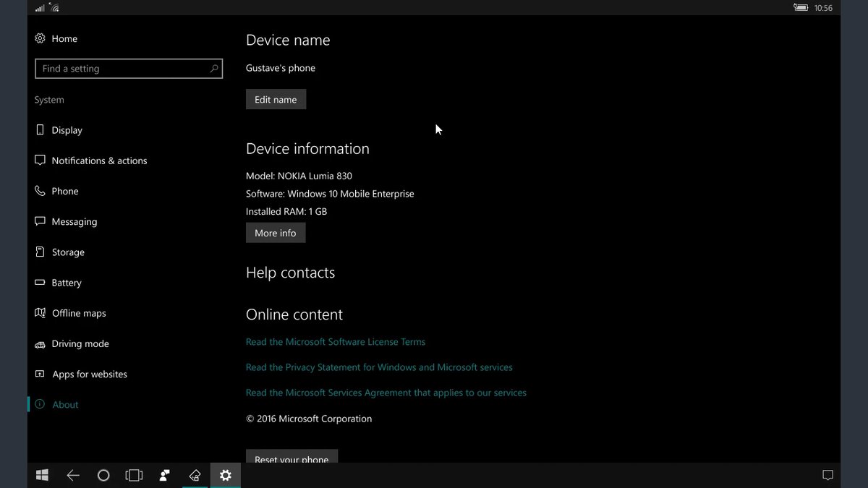Select Battery in the sidebar
The height and width of the screenshot is (488, 868).
point(67,283)
